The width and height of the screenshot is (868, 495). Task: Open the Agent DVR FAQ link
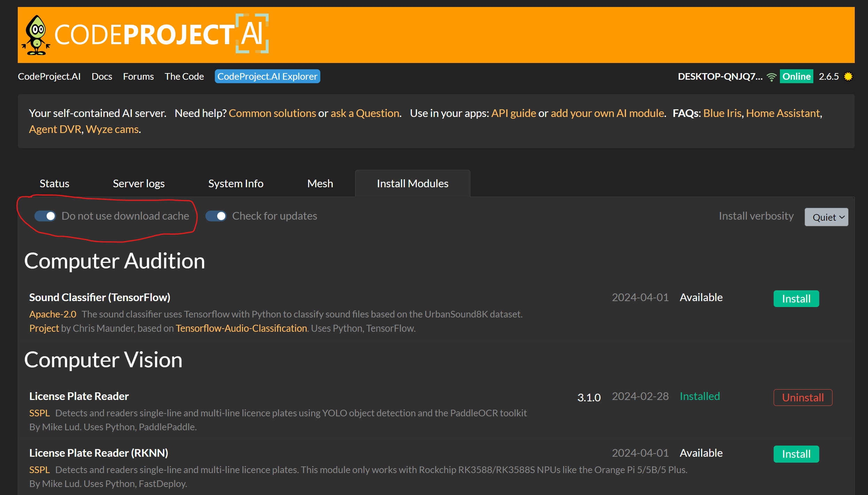coord(55,129)
